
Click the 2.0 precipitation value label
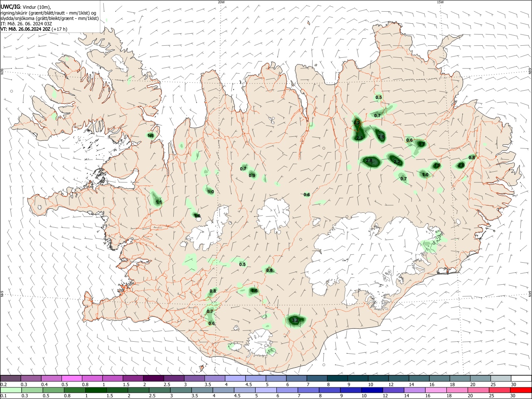(461, 165)
